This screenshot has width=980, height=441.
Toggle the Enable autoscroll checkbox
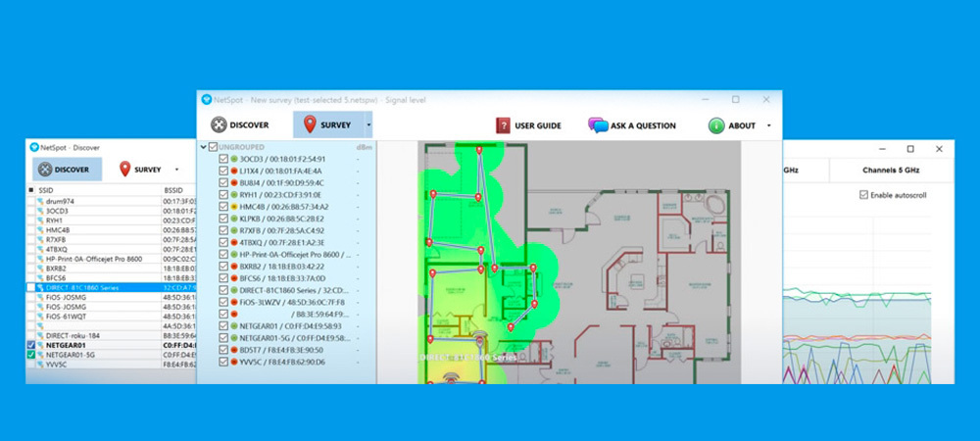tap(863, 195)
